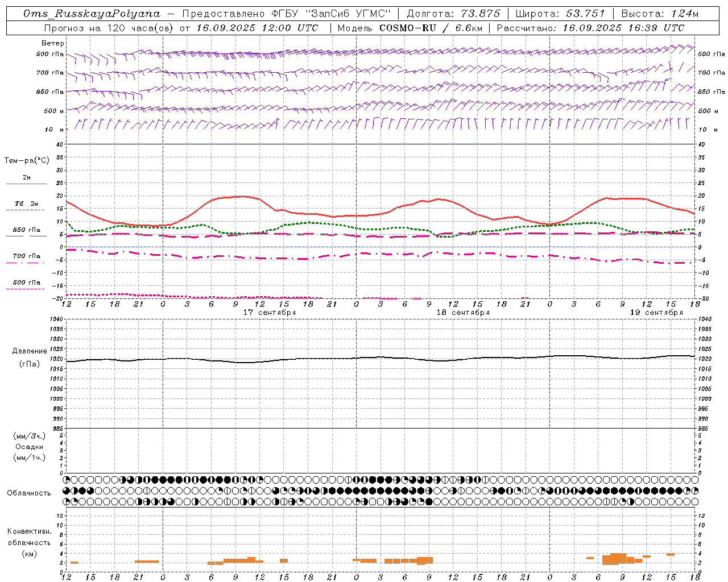Select the Широта: 53.751 value
The height and width of the screenshot is (582, 728).
(x=560, y=14)
